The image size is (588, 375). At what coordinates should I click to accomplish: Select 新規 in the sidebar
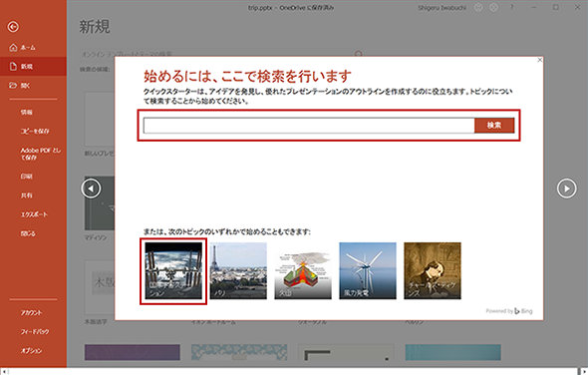point(33,67)
